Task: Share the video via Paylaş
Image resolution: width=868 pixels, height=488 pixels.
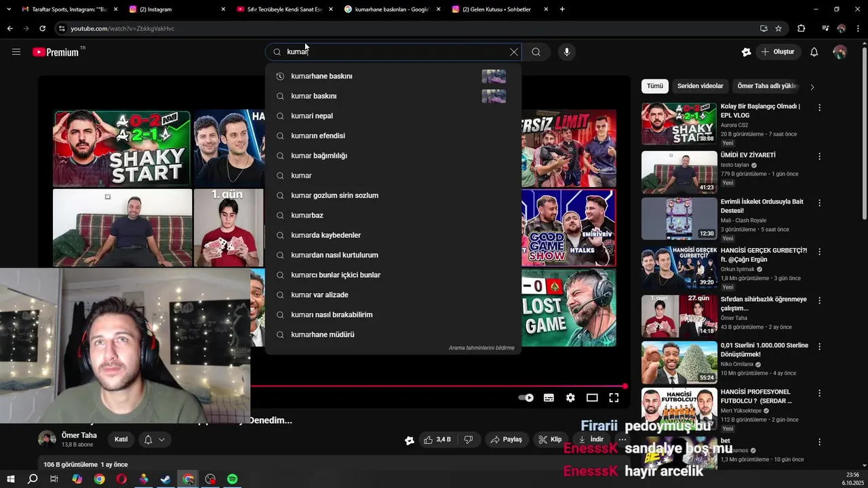Action: coord(507,440)
